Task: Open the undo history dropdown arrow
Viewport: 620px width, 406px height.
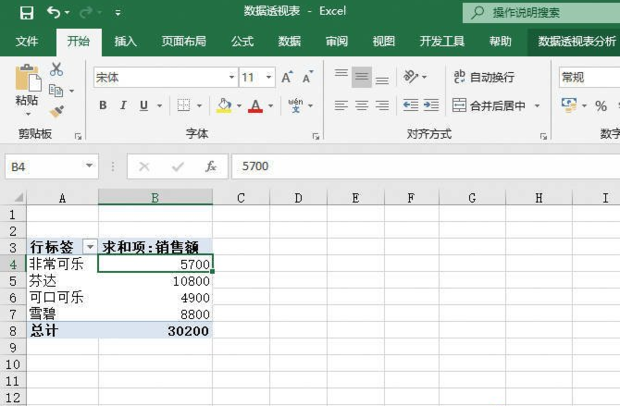Action: [x=67, y=13]
